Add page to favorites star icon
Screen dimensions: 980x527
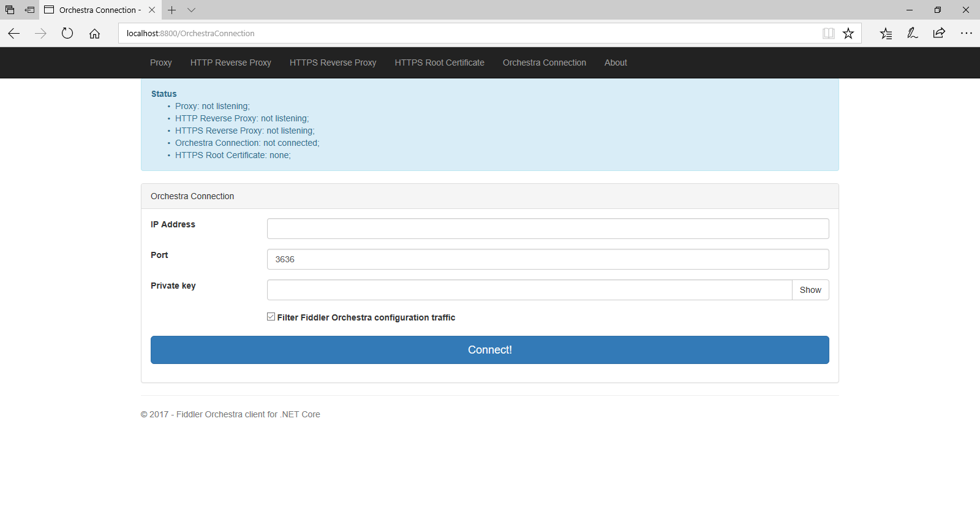point(848,34)
